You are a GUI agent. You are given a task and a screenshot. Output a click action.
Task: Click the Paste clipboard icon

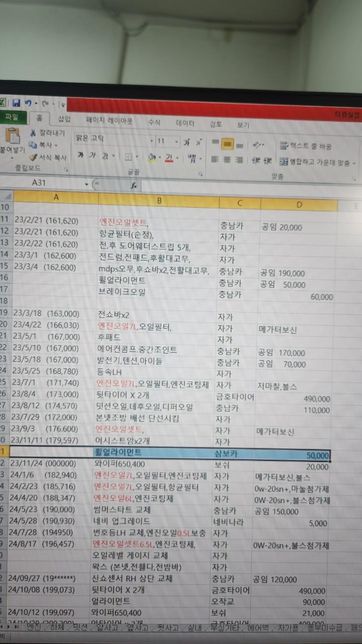12,136
